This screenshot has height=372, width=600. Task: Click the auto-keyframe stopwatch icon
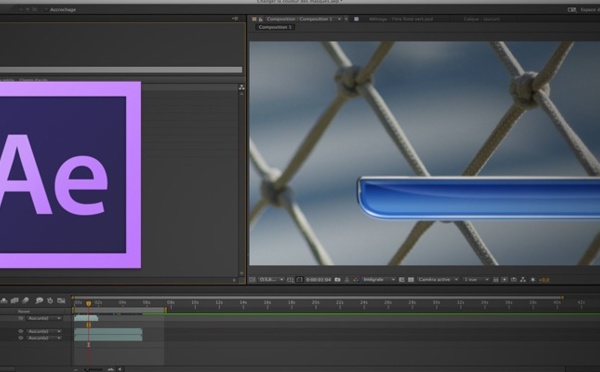(50, 301)
